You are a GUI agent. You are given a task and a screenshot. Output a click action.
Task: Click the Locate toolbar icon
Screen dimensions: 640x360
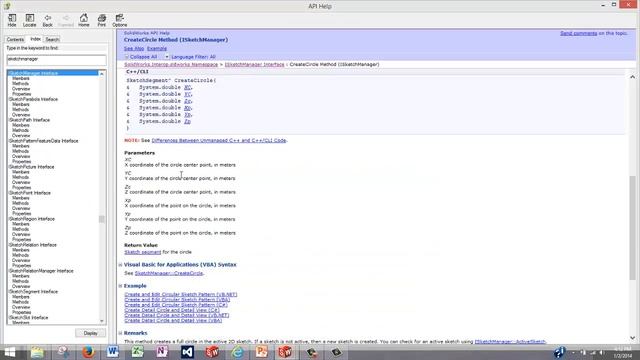click(x=29, y=20)
